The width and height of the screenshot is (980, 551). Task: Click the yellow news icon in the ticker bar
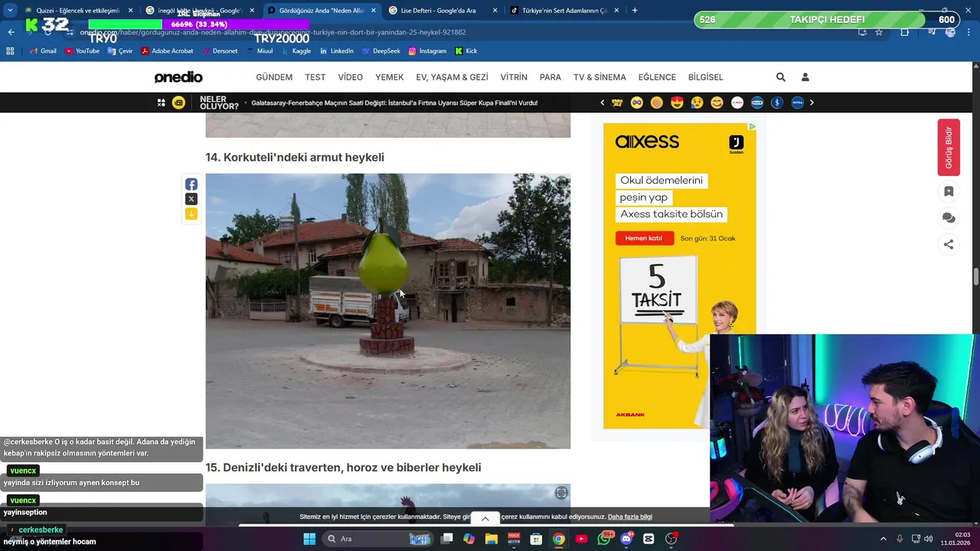(178, 103)
